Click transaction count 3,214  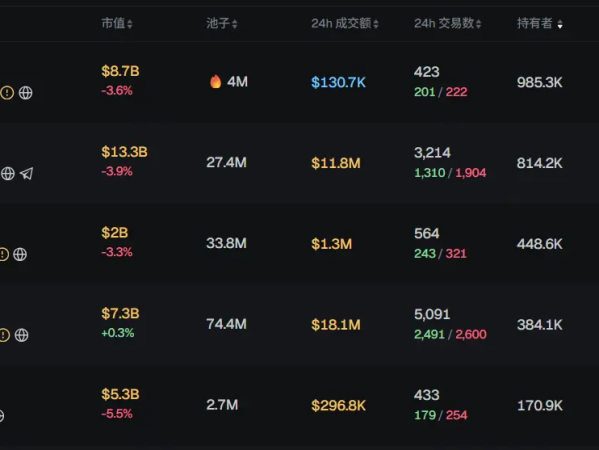click(432, 153)
